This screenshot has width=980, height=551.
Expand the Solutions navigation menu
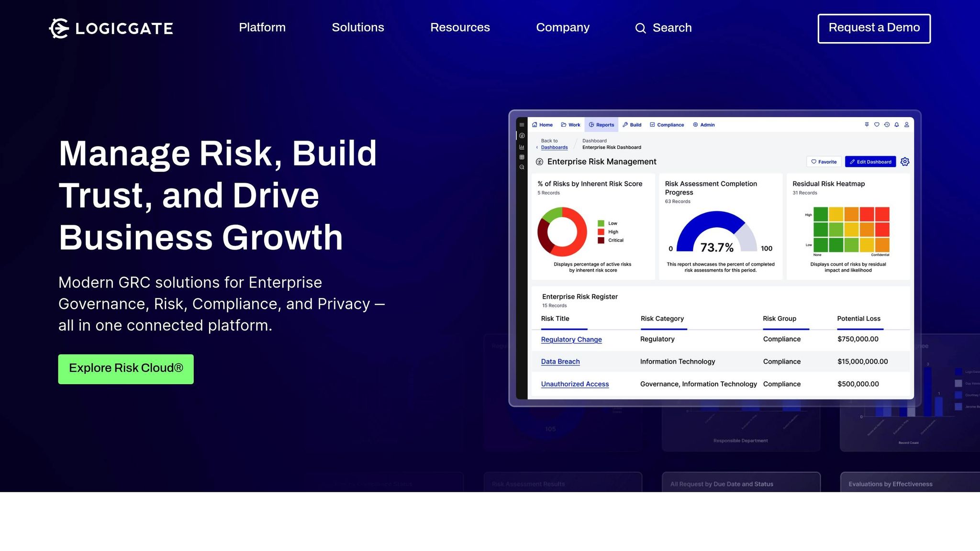[x=358, y=28]
